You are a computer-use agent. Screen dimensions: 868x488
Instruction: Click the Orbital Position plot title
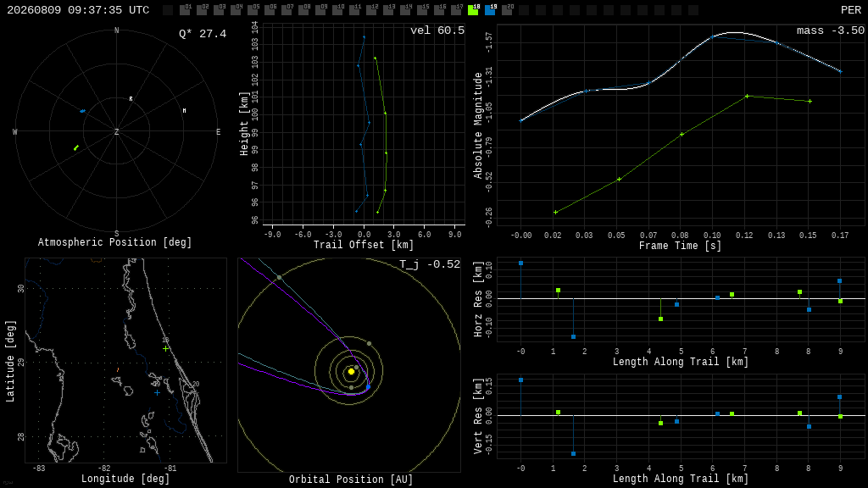coord(351,480)
